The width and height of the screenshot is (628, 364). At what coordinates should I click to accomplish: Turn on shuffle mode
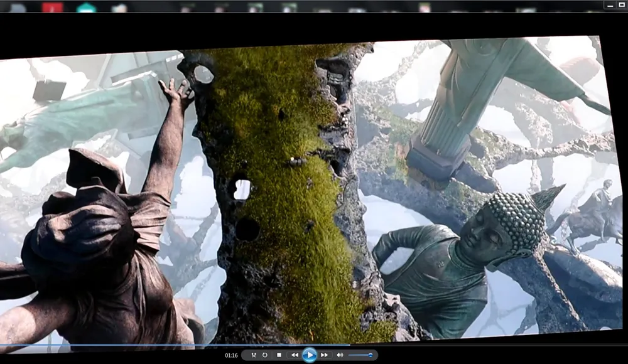pyautogui.click(x=253, y=355)
